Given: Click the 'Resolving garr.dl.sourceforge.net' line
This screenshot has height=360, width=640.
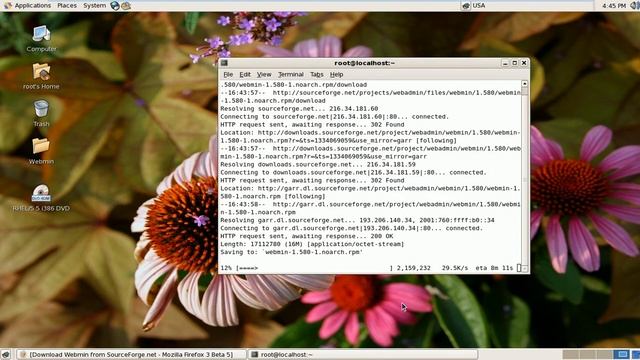Looking at the screenshot, I should [x=357, y=220].
